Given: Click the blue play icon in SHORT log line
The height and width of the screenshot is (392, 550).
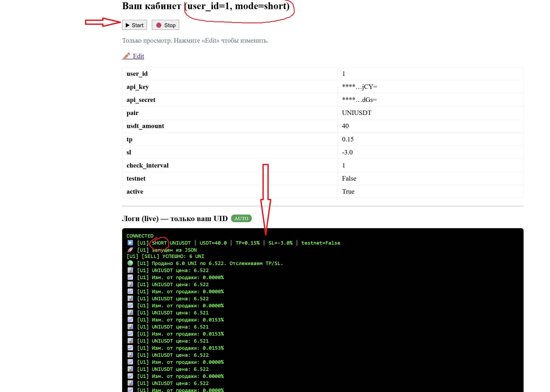Looking at the screenshot, I should (130, 243).
